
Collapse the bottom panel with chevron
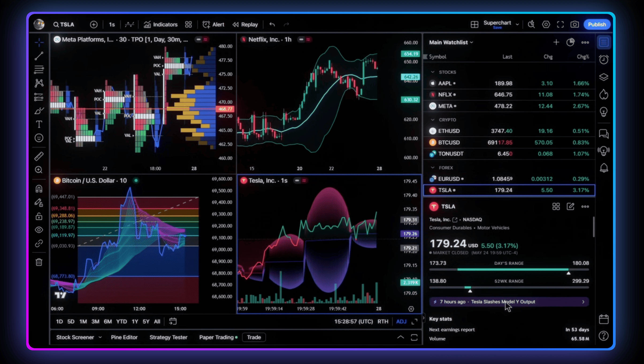(x=400, y=337)
